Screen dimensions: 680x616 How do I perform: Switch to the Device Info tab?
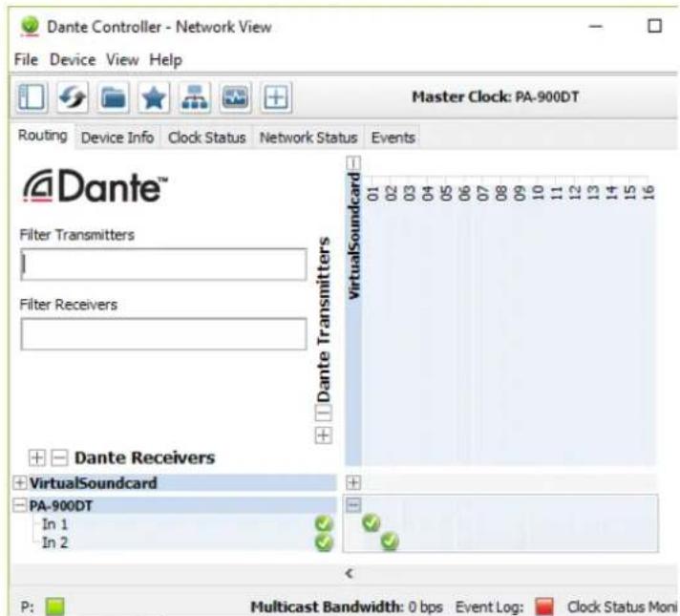pyautogui.click(x=117, y=138)
